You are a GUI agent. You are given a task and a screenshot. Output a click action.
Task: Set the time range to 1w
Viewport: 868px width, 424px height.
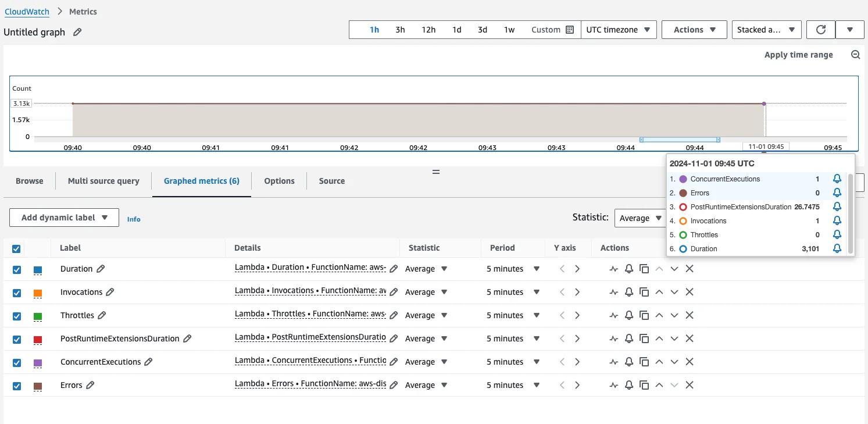(x=509, y=29)
